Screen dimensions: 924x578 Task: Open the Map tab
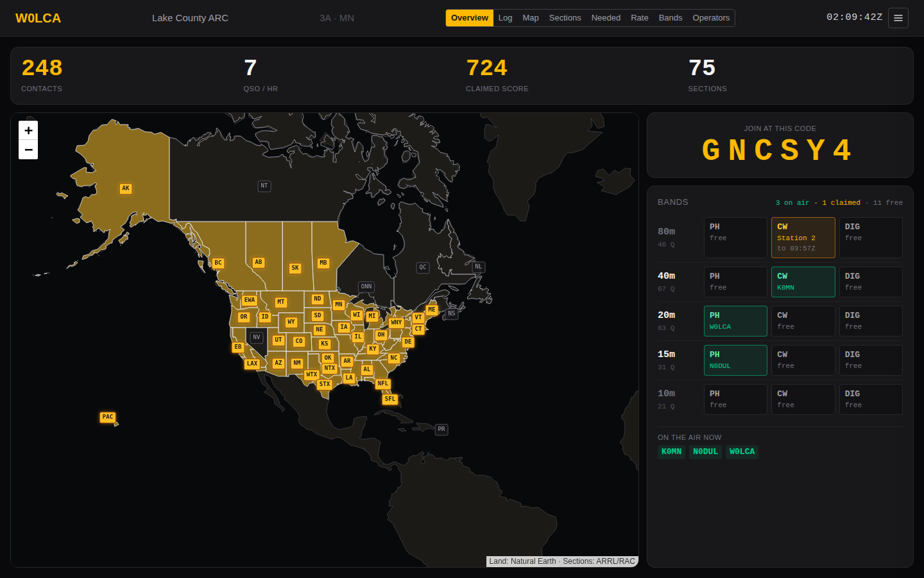click(x=531, y=18)
